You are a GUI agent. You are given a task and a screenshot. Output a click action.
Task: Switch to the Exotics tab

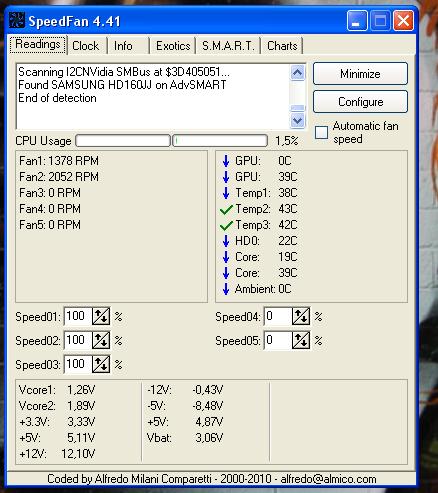coord(173,46)
